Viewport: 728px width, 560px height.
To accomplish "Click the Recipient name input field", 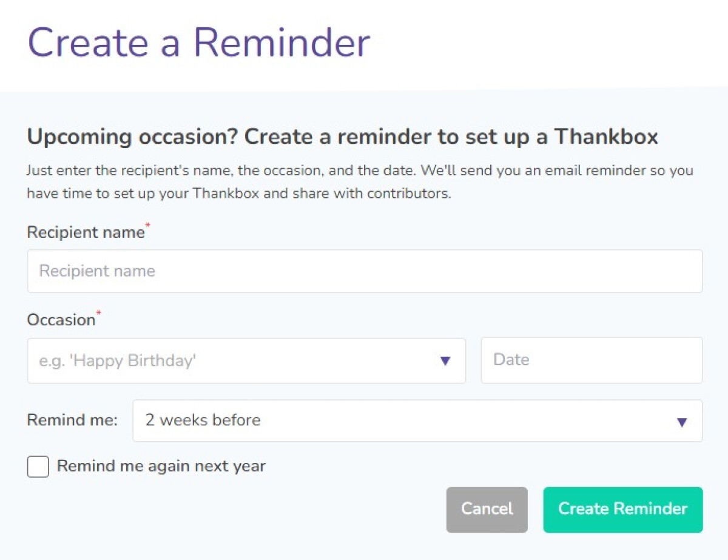I will click(364, 271).
